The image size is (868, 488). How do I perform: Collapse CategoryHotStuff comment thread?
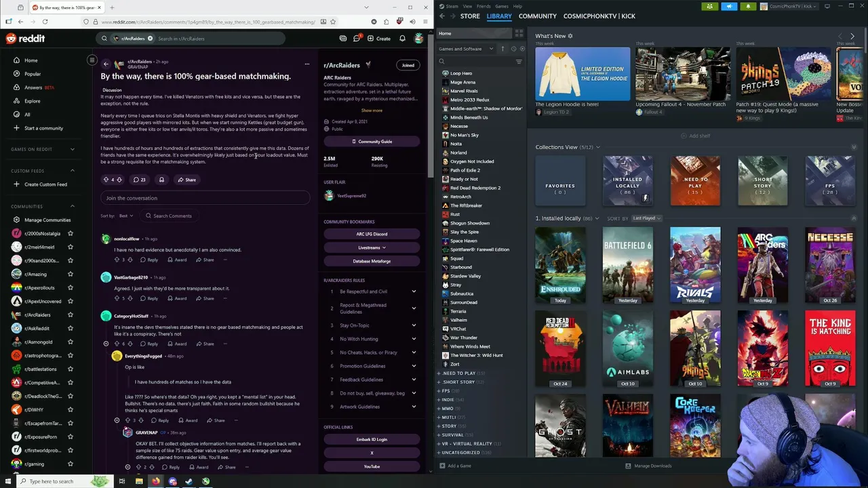pyautogui.click(x=106, y=344)
